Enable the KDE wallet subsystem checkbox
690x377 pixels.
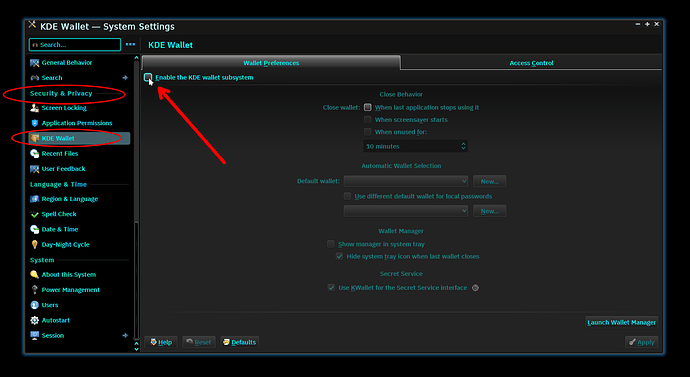[148, 77]
